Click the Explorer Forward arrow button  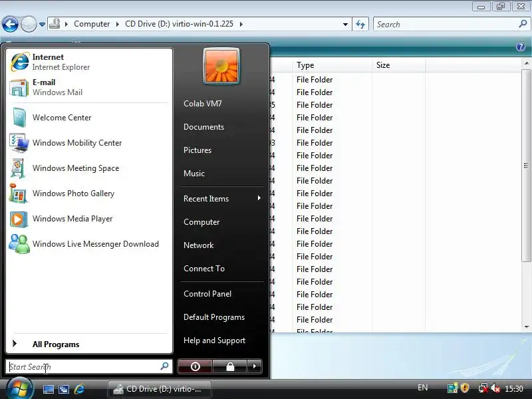point(29,24)
